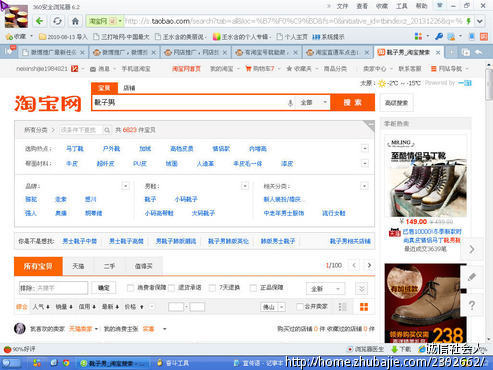Close the 靴子男_淘宝搜索 browser tab
The width and height of the screenshot is (493, 370).
pos(438,52)
